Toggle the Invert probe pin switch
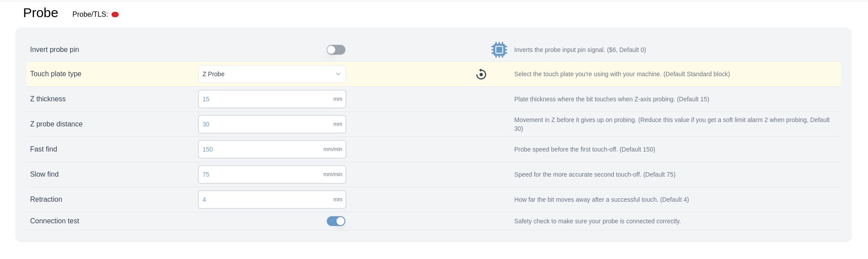Viewport: 868px width, 259px height. [x=336, y=50]
